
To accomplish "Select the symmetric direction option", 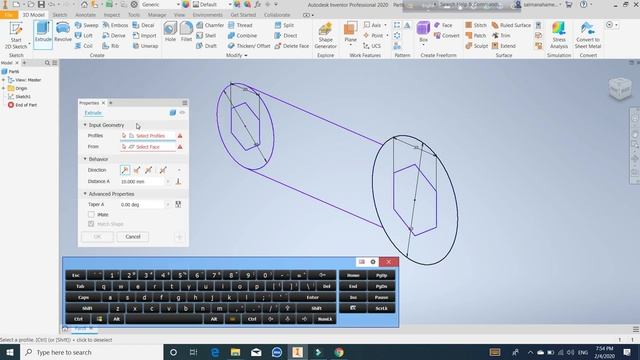I will pyautogui.click(x=149, y=170).
